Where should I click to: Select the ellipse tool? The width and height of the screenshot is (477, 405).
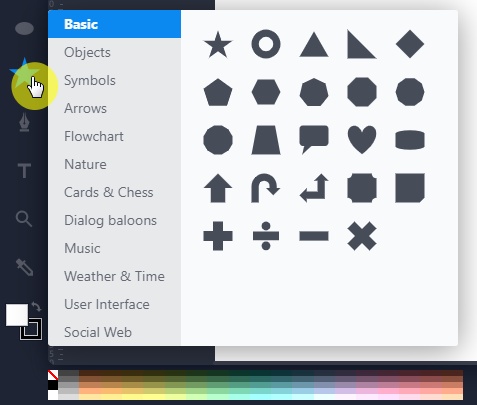click(24, 28)
